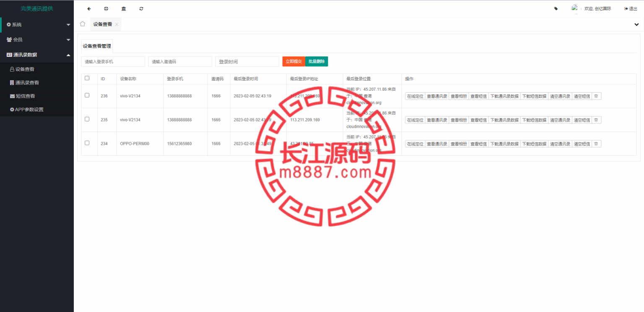
Task: Click 下载短信数据 for device 235
Action: click(534, 120)
